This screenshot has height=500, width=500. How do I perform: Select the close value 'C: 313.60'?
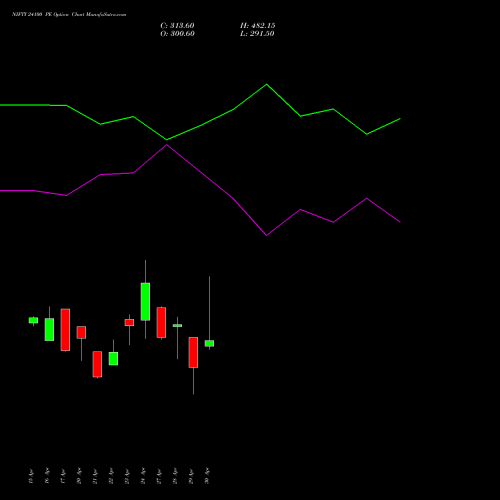(x=177, y=26)
